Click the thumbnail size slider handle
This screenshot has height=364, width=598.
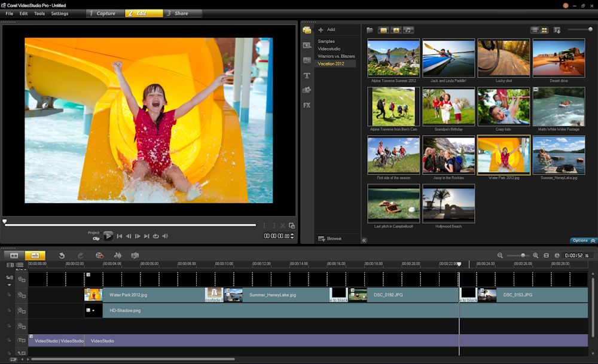590,29
